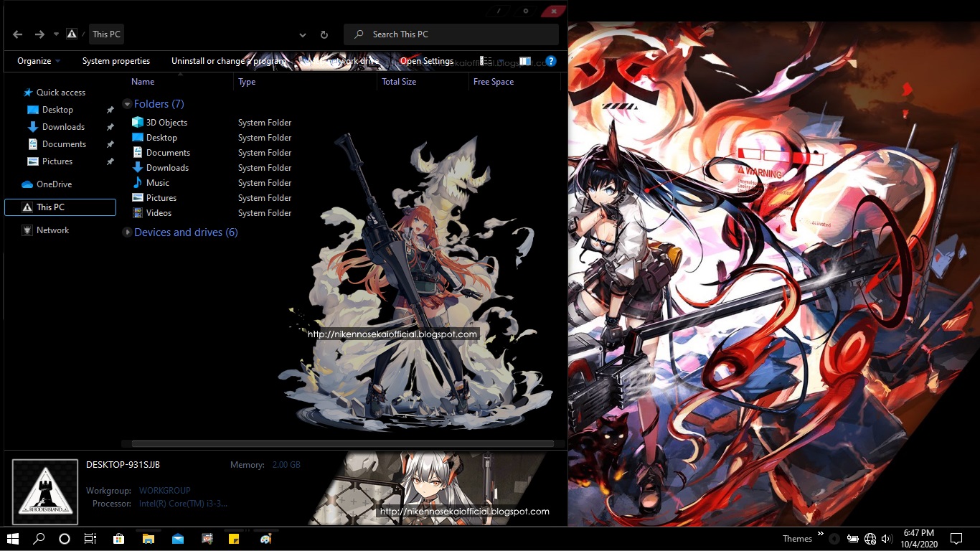Open Snip & Sketch taskbar icon
The image size is (980, 551).
207,538
